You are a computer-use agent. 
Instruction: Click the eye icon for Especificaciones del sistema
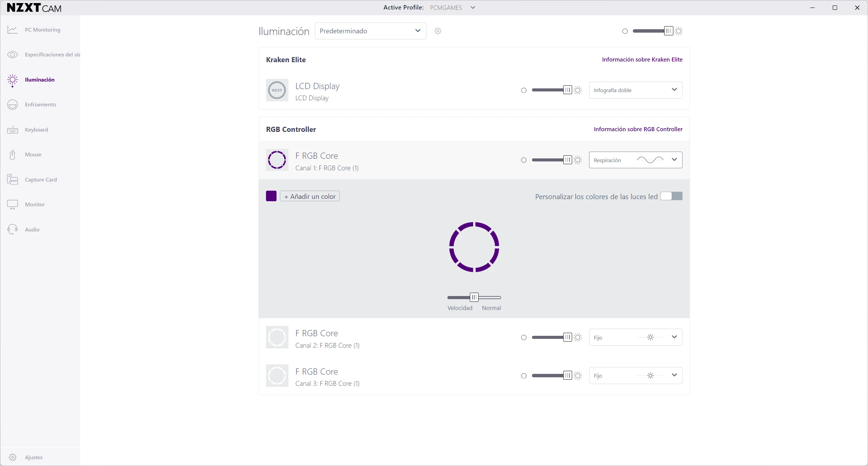click(13, 55)
